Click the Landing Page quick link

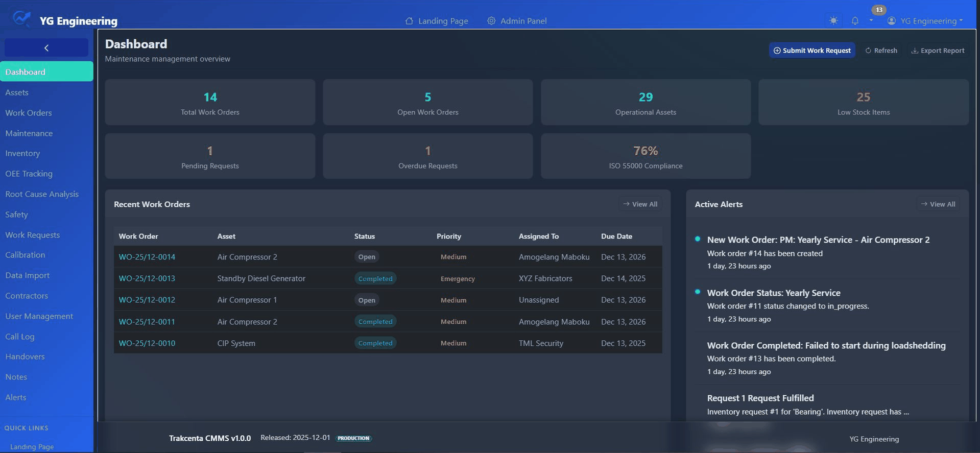[x=32, y=446]
